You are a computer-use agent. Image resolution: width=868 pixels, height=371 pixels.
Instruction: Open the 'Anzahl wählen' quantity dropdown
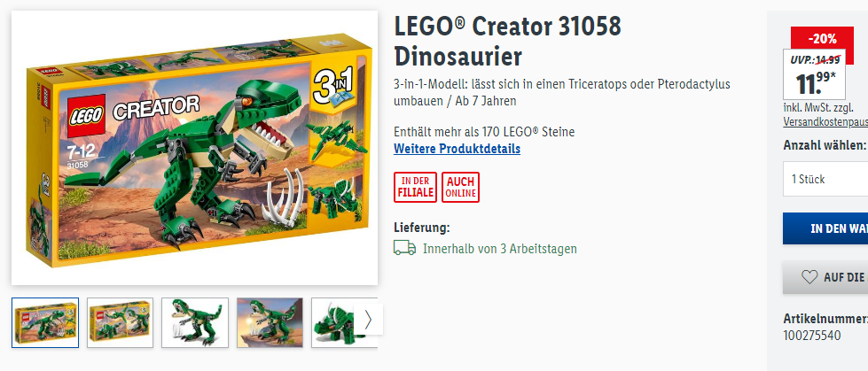[x=825, y=179]
